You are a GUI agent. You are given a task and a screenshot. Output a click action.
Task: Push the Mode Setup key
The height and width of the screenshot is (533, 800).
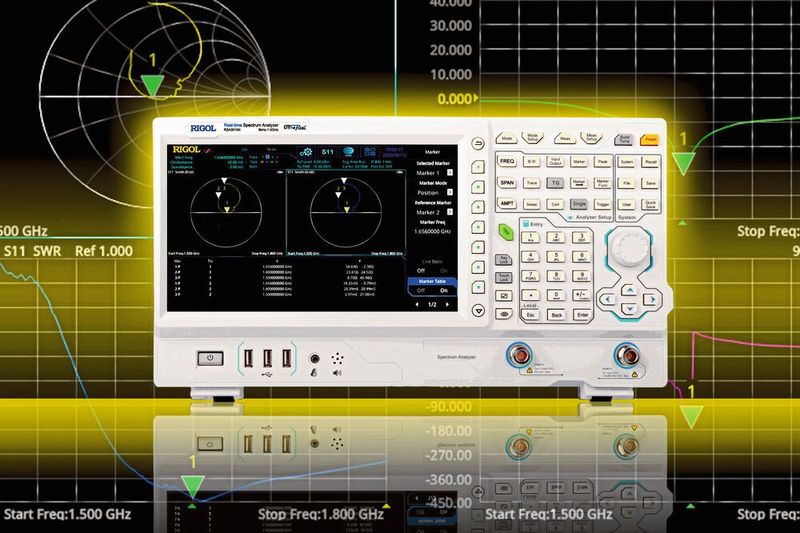click(x=532, y=138)
